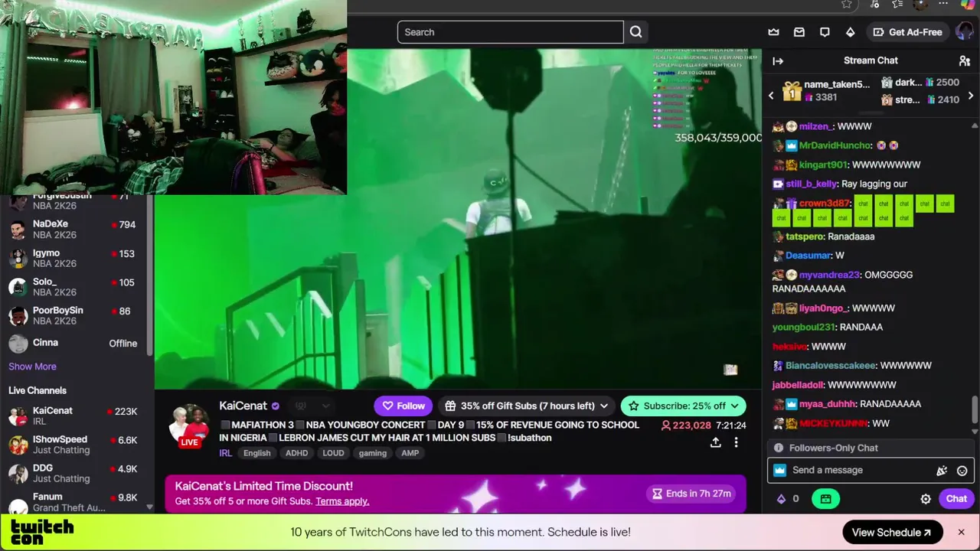Click the View Schedule button
The height and width of the screenshot is (551, 980).
(891, 533)
